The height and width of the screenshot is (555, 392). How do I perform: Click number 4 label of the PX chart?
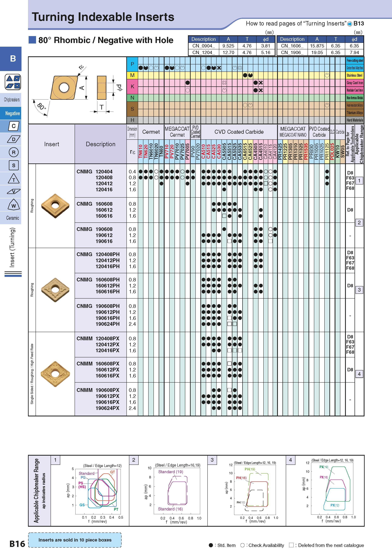(290, 460)
